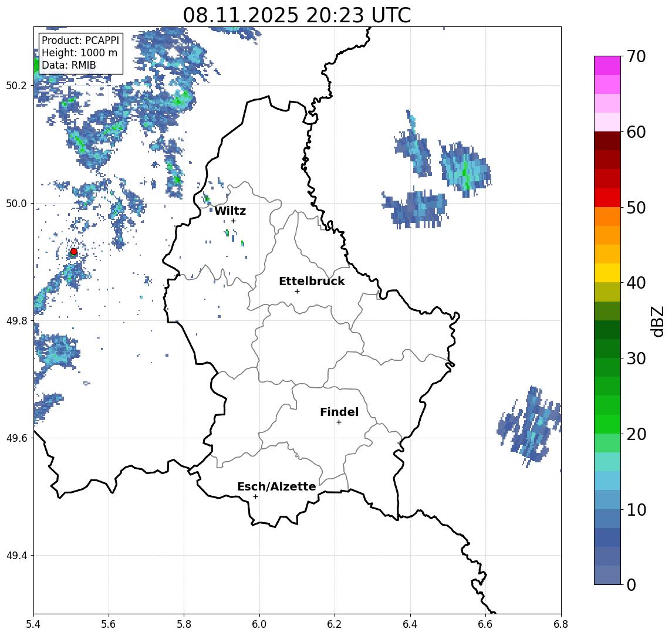Click longitude axis label 6.4
This screenshot has width=672, height=636.
(x=411, y=624)
